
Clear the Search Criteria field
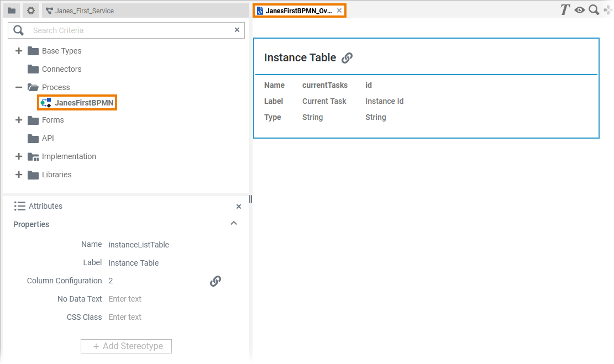[x=237, y=30]
